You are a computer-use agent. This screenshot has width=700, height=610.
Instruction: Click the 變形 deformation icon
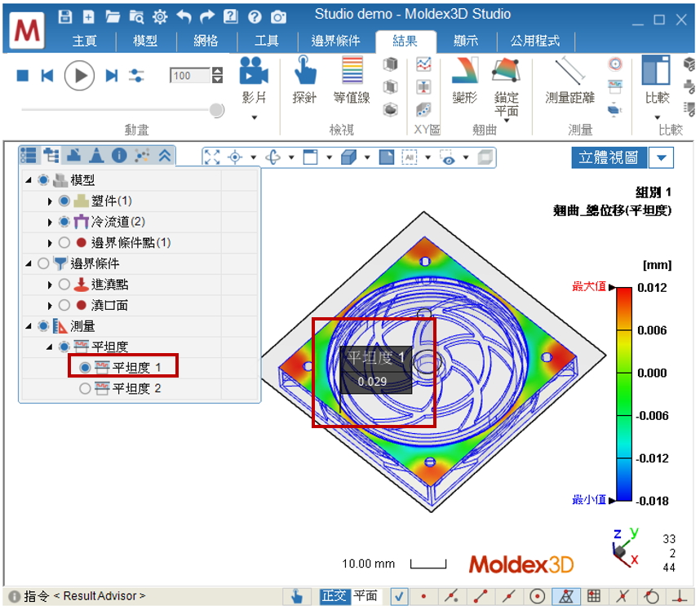point(464,73)
